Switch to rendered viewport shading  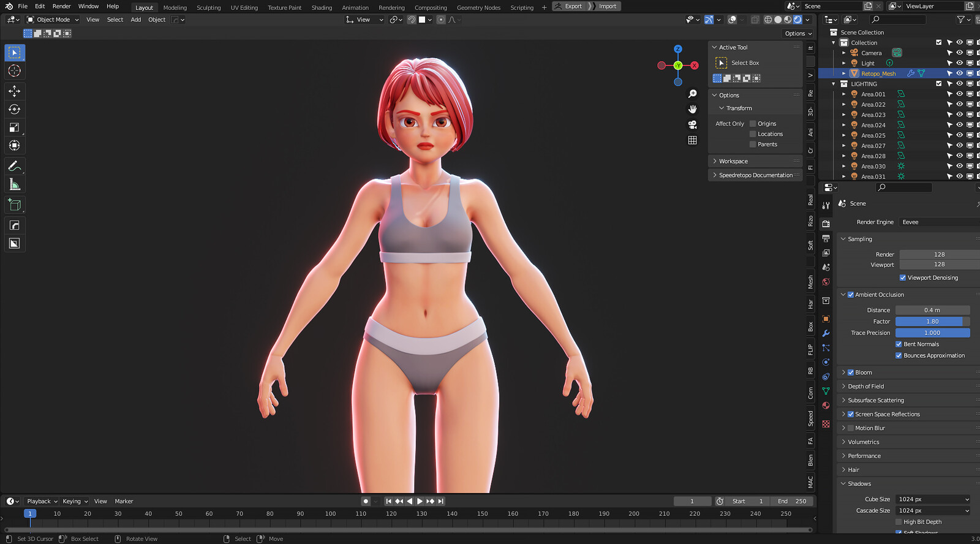coord(798,20)
